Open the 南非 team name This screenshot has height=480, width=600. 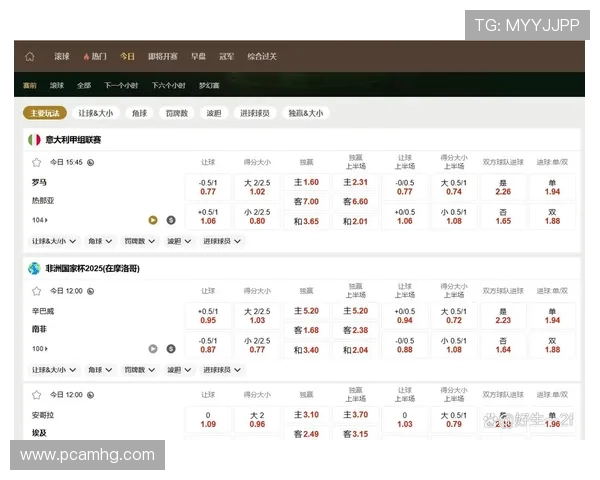point(39,329)
